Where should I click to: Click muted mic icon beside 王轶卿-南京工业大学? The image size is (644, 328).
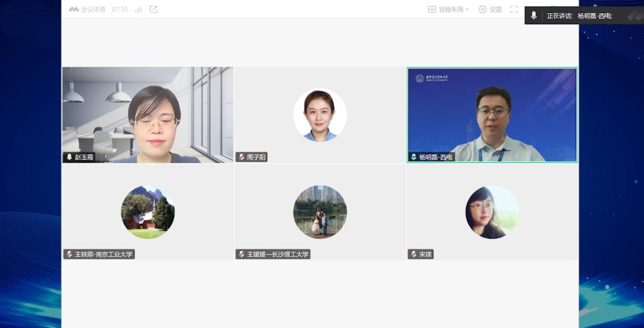(x=69, y=254)
